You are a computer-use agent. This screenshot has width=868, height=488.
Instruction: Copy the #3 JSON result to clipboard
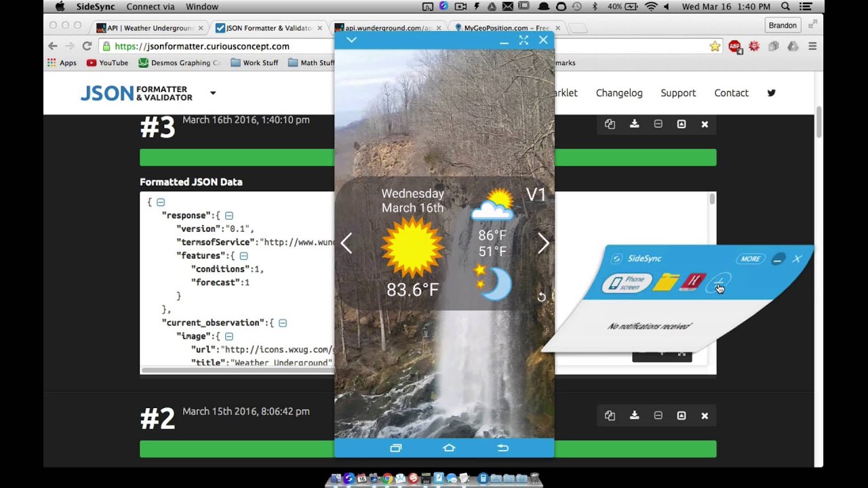point(610,124)
